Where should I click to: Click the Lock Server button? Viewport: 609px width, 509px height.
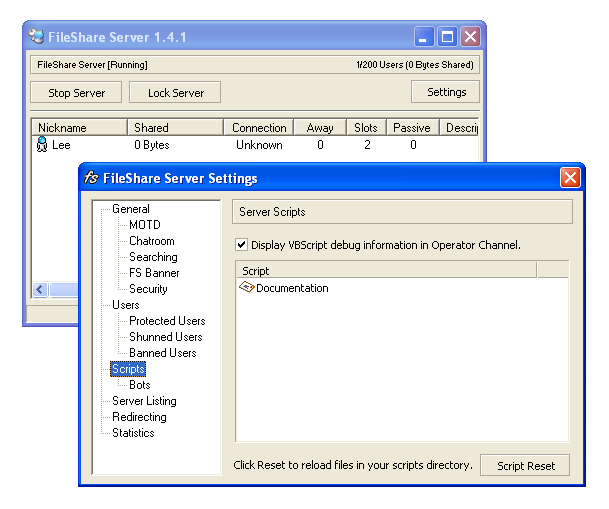(x=175, y=92)
